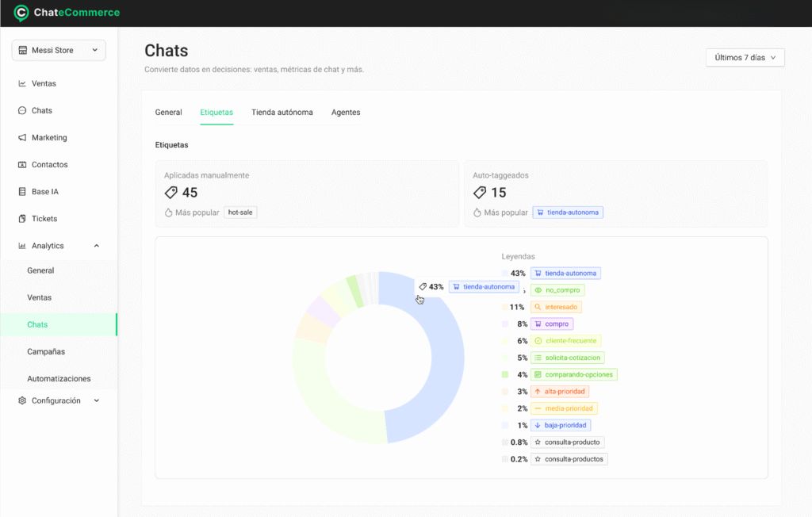Viewport: 812px width, 517px height.
Task: Collapse the Analytics submenu
Action: (96, 245)
